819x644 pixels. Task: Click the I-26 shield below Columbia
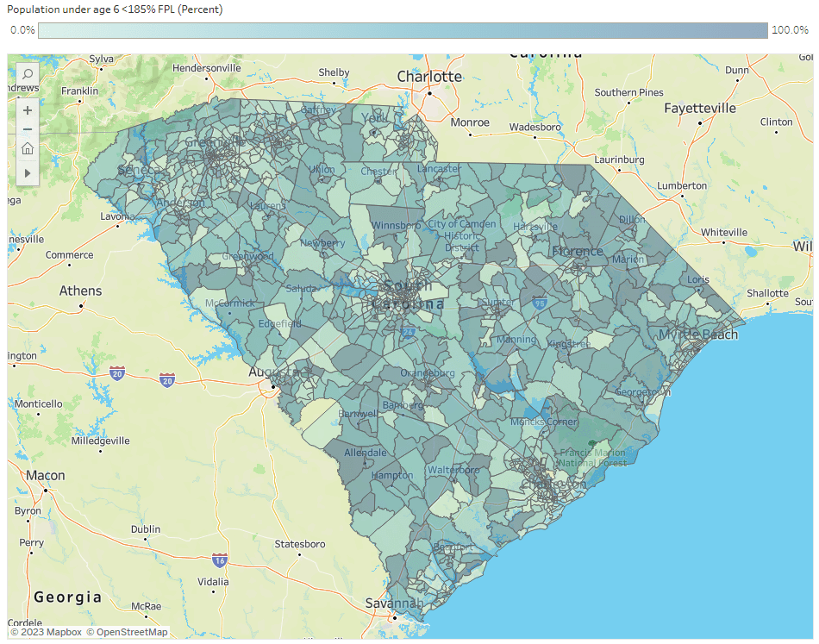(408, 333)
